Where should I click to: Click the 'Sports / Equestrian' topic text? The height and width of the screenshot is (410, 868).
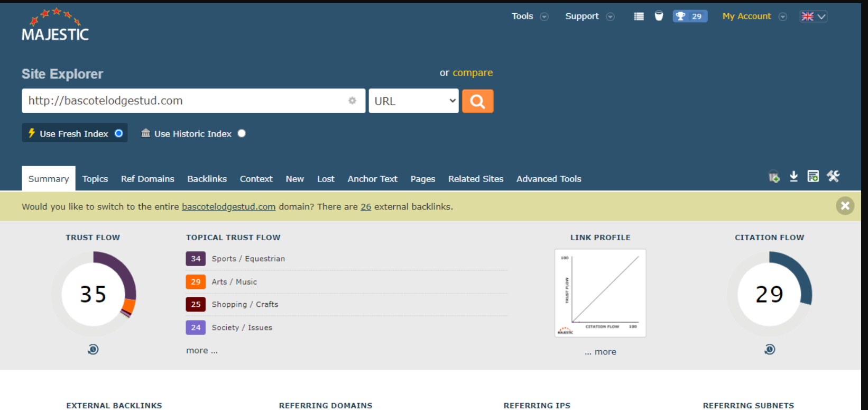tap(248, 259)
